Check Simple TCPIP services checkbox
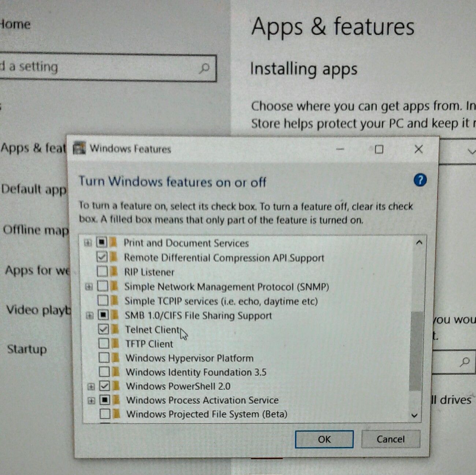Screen dimensions: 476x475 pyautogui.click(x=103, y=301)
